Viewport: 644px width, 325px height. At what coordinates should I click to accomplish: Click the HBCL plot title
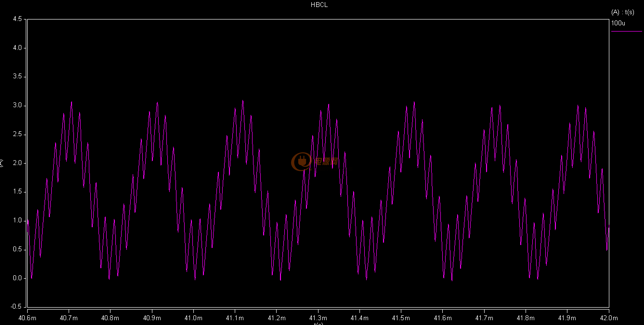tap(319, 5)
